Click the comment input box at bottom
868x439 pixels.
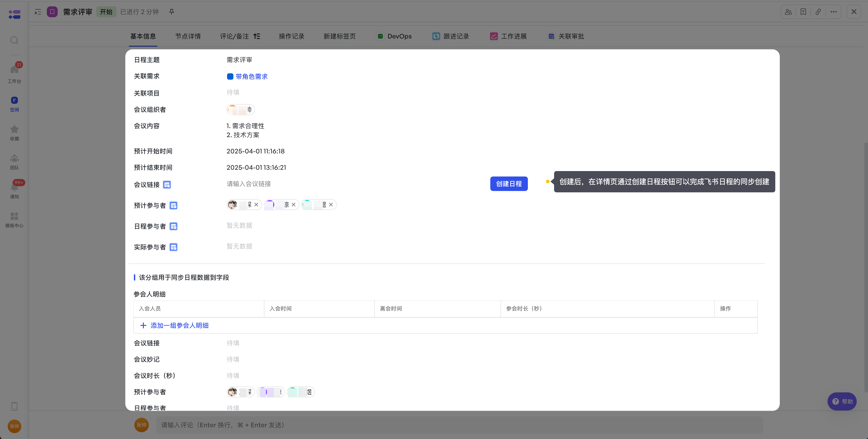click(x=459, y=425)
